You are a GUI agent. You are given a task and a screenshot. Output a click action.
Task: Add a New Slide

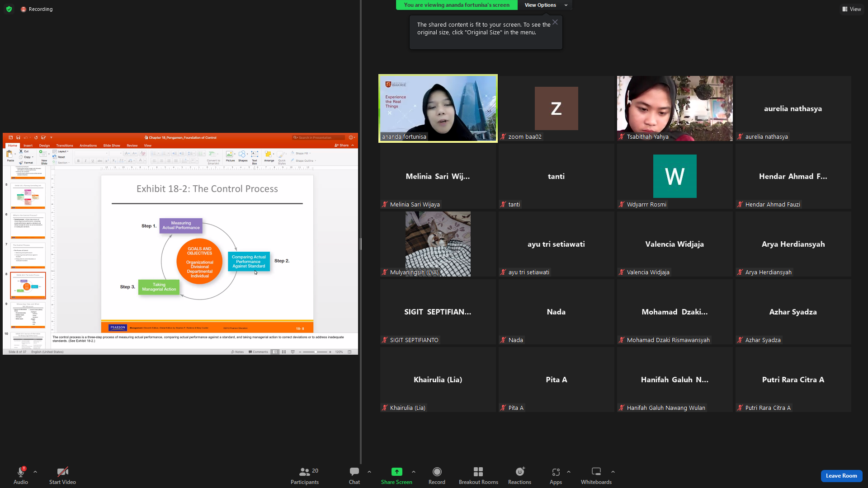[44, 157]
